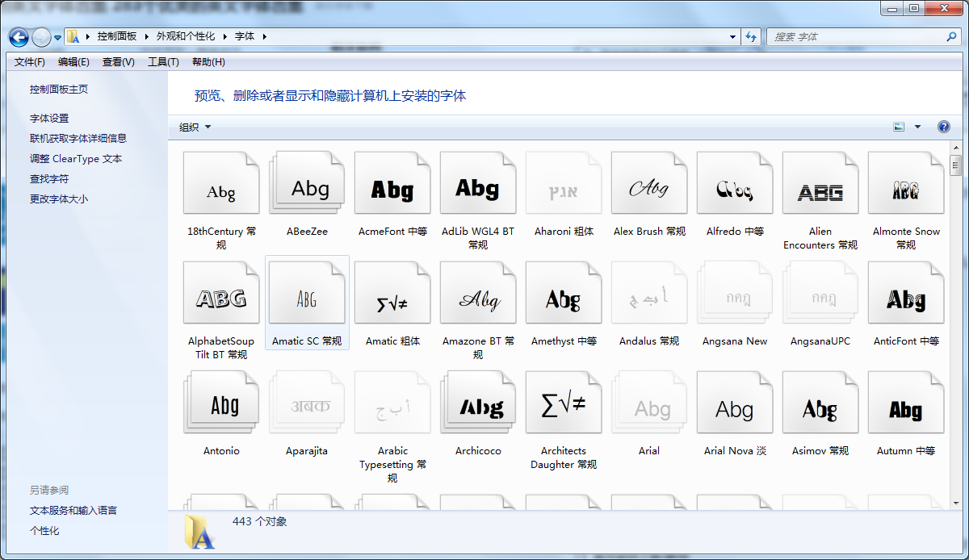Click 控制面板 in the address bar
This screenshot has width=969, height=560.
pyautogui.click(x=117, y=37)
